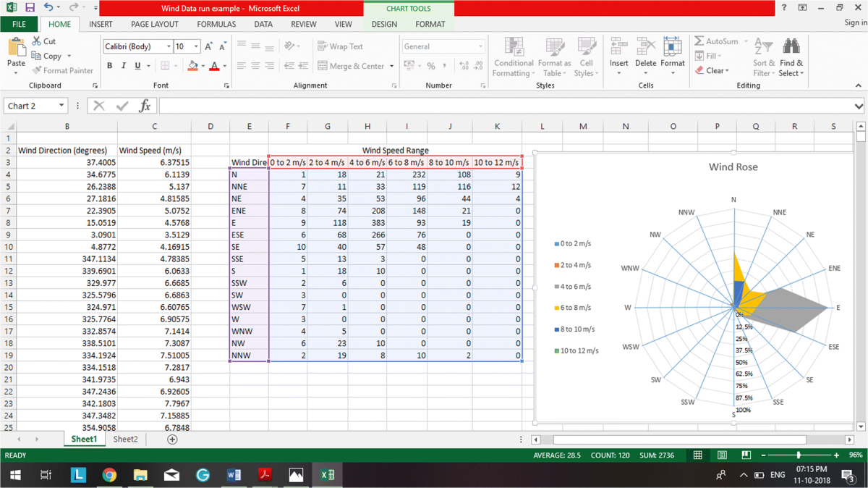Click the Wind Rose chart title

click(x=733, y=167)
